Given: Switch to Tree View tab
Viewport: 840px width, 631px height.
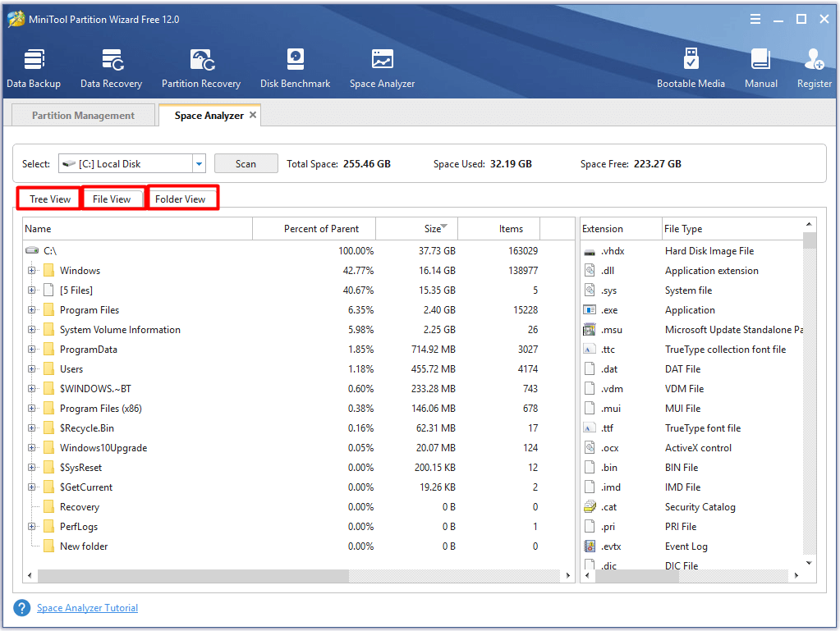Looking at the screenshot, I should pos(50,199).
